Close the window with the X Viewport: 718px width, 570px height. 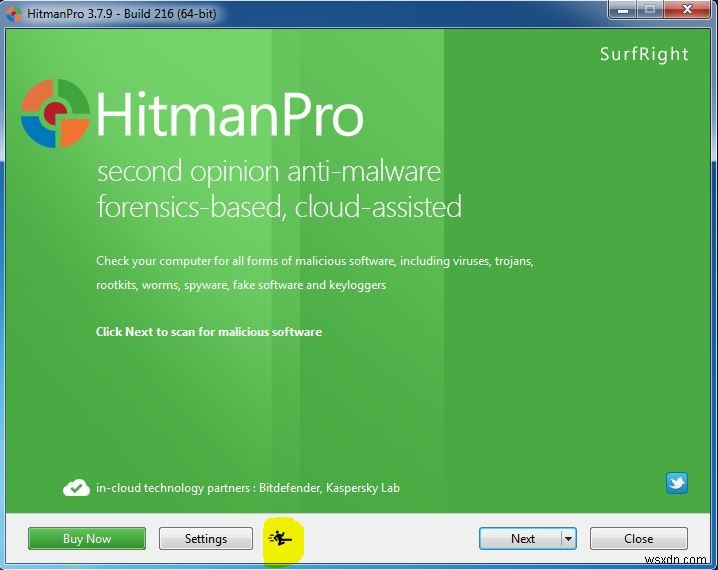[x=686, y=10]
